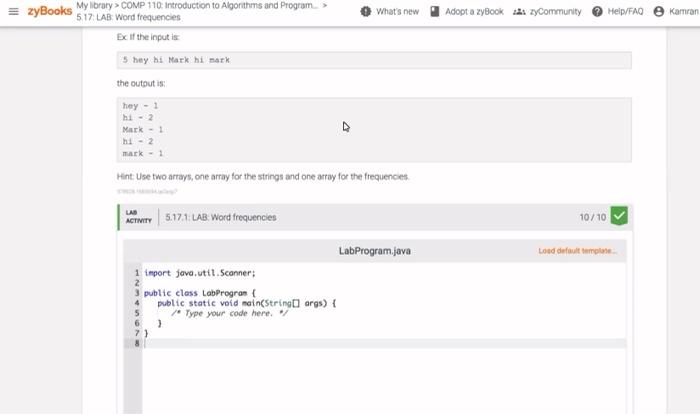
Task: Click the Adopt a zyBook book icon
Action: coord(435,12)
